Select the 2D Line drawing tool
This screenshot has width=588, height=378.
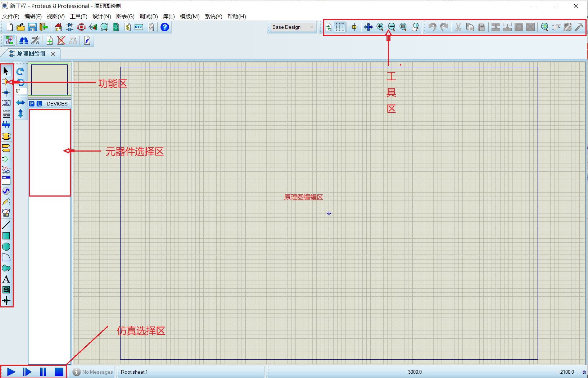(x=6, y=225)
